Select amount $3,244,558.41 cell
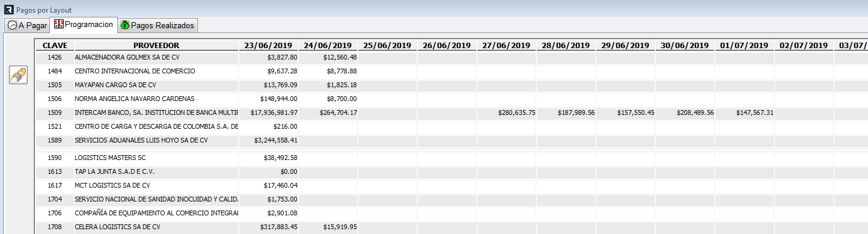 click(x=269, y=141)
